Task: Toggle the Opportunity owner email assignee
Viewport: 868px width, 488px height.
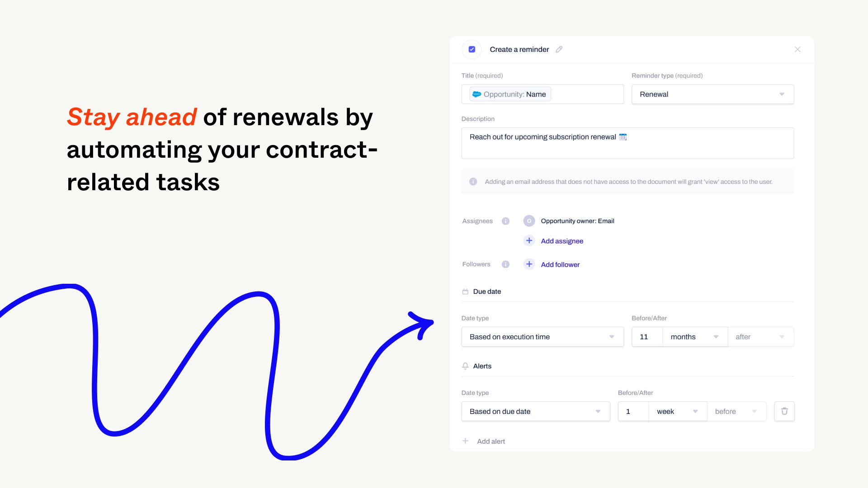Action: [528, 221]
